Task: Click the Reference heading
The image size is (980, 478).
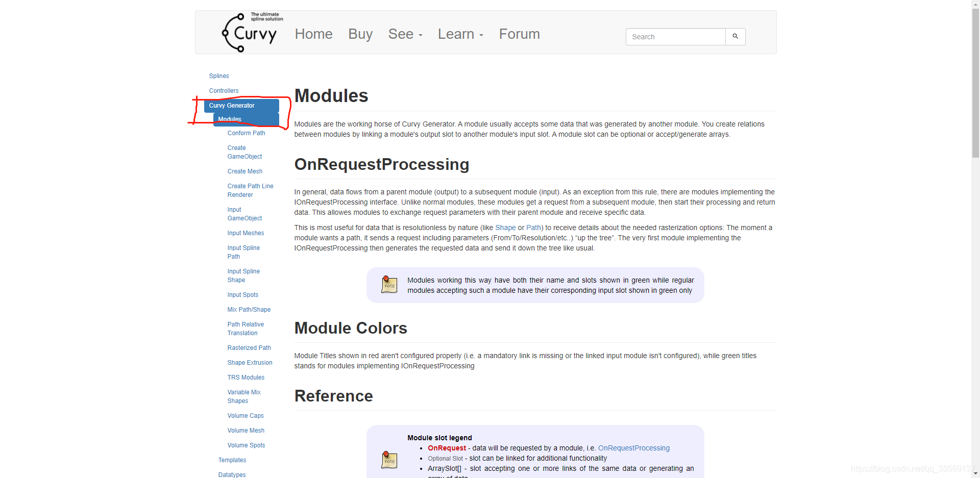Action: [x=334, y=396]
